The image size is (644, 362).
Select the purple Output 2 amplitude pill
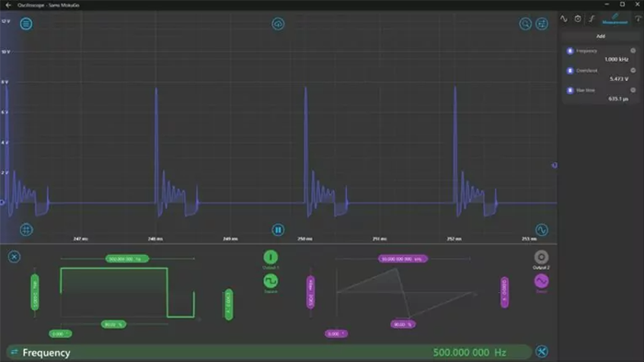click(x=311, y=292)
